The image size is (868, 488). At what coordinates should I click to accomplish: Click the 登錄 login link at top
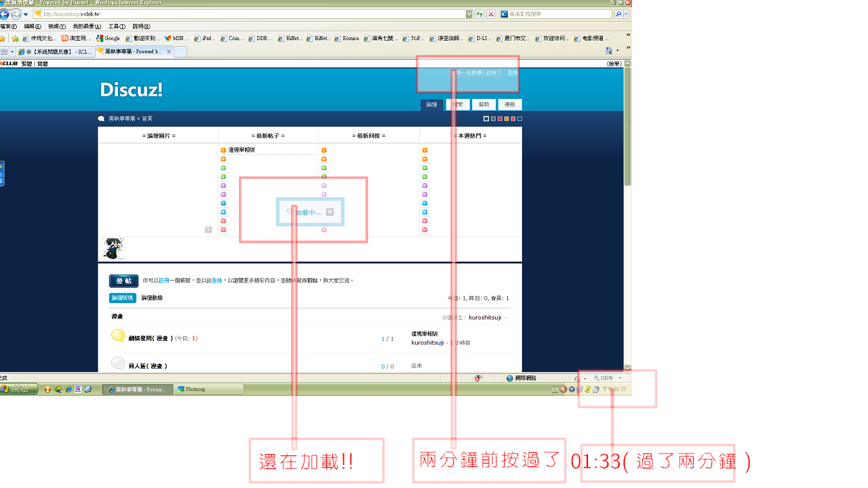pyautogui.click(x=512, y=73)
